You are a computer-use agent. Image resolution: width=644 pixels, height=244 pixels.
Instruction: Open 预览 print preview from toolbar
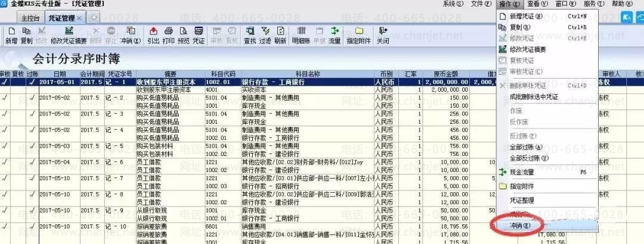184,35
